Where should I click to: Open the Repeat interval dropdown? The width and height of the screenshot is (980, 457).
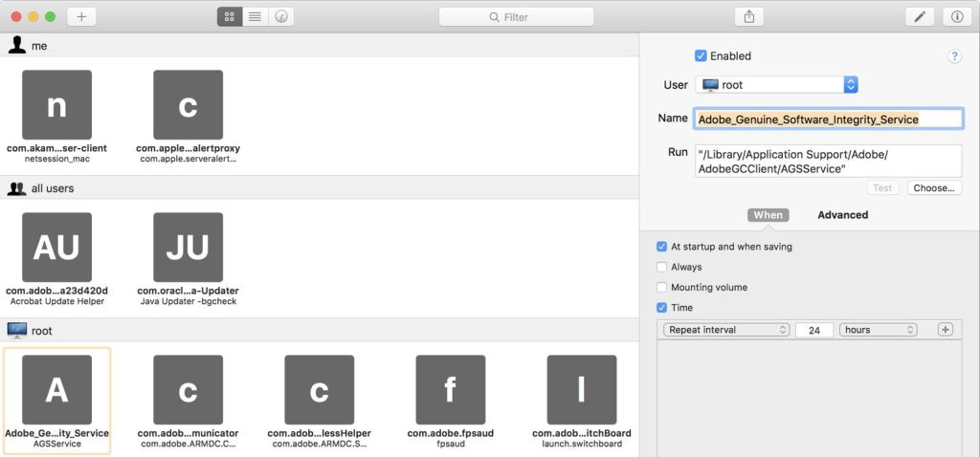tap(726, 330)
